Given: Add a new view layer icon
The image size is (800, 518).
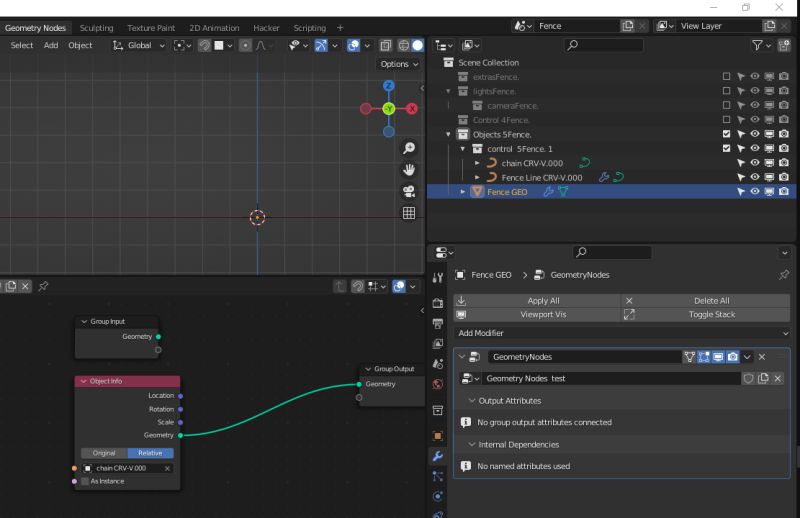Looking at the screenshot, I should coord(769,26).
